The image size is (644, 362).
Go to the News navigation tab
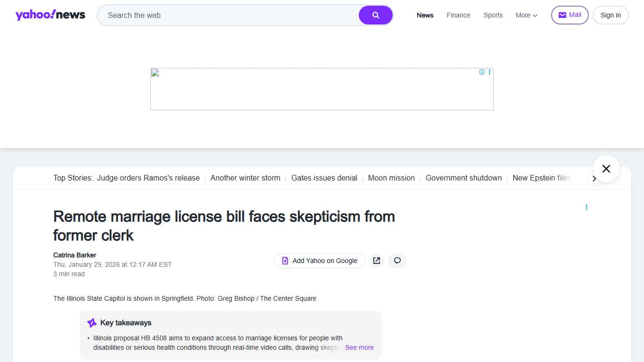(425, 15)
